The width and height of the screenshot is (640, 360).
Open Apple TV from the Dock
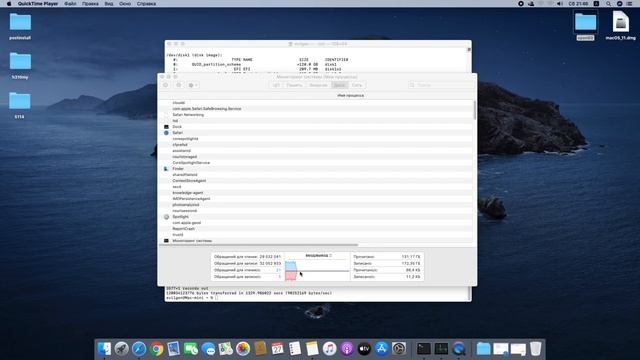364,349
